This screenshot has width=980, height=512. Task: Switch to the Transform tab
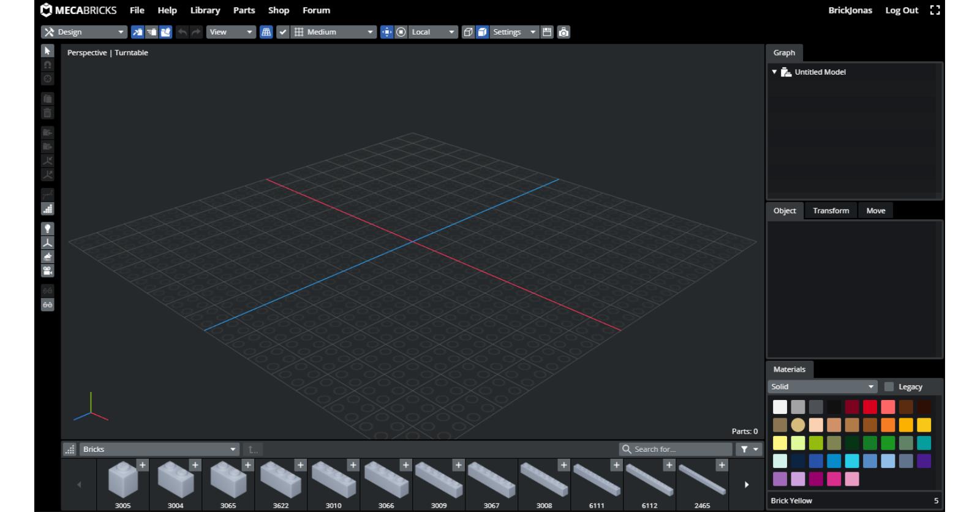pos(831,211)
